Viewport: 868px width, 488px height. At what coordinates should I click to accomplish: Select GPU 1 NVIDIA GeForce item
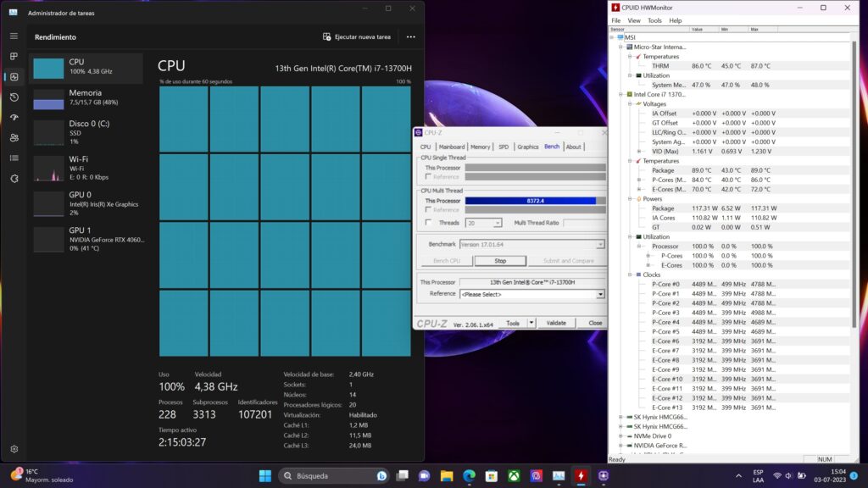click(x=86, y=238)
